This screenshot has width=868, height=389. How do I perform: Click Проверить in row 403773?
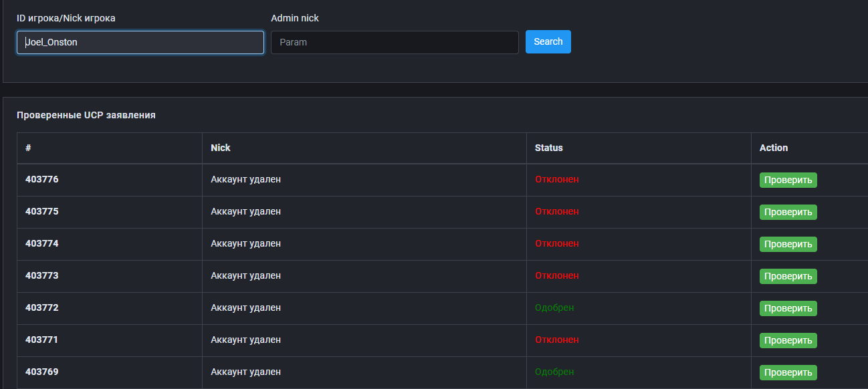788,276
